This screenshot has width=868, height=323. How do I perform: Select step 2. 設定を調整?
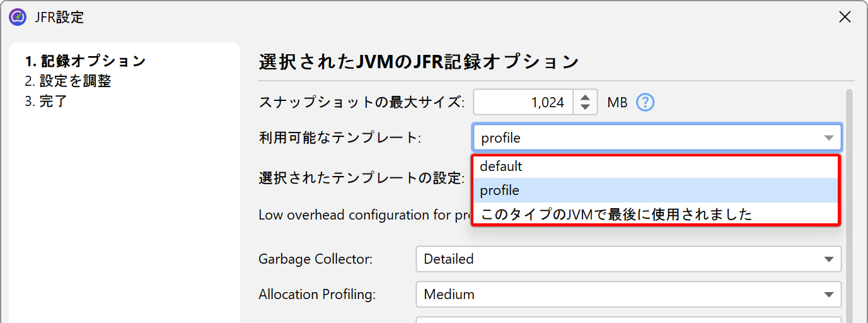68,81
